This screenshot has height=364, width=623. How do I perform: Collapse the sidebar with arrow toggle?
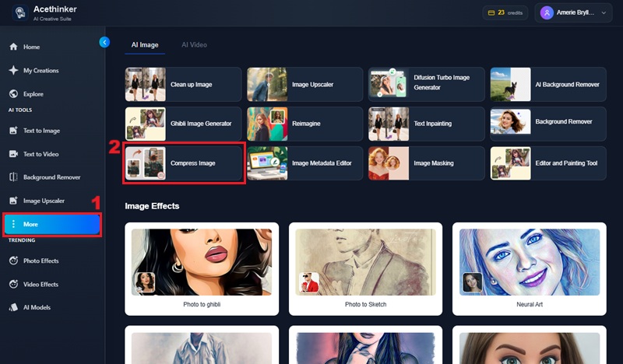click(x=104, y=42)
